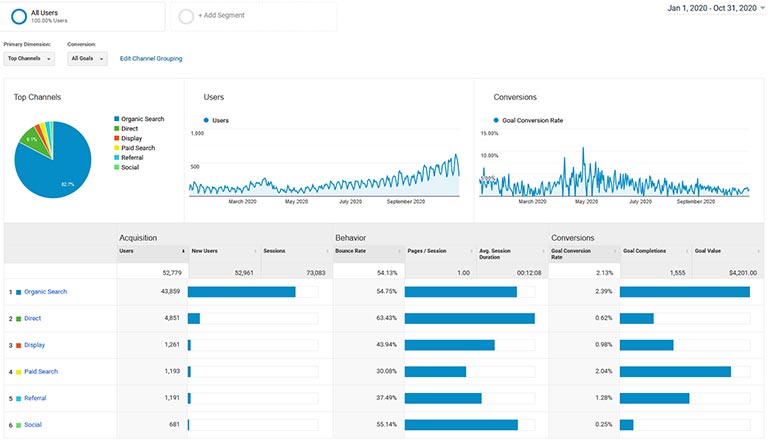
Task: Open the Paid Search channel row link
Action: 41,371
